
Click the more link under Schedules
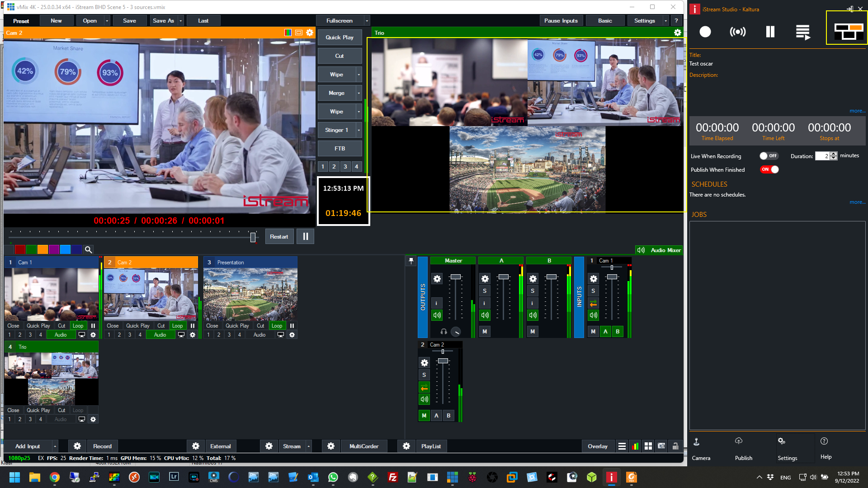click(857, 202)
